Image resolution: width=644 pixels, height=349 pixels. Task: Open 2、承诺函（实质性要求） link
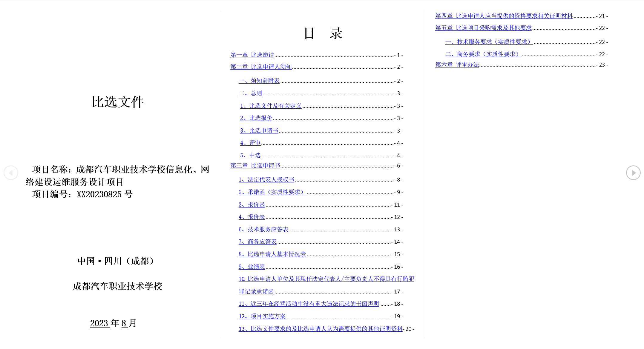coord(272,192)
